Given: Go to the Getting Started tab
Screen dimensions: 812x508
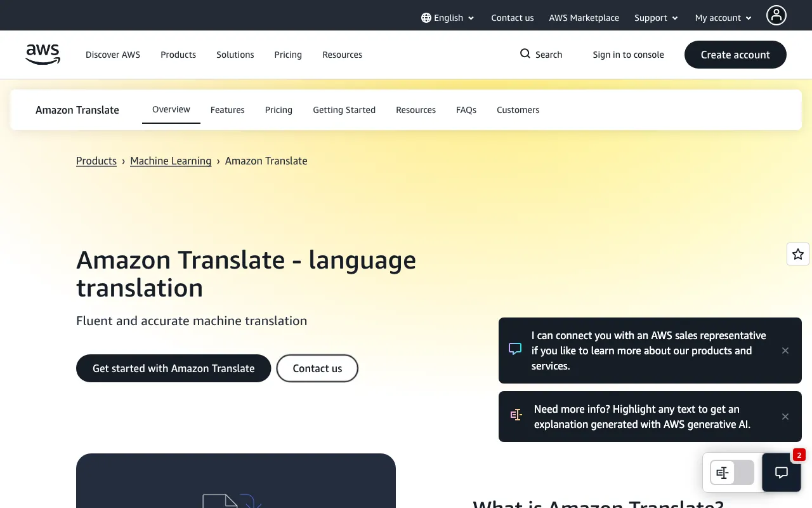Looking at the screenshot, I should [344, 110].
